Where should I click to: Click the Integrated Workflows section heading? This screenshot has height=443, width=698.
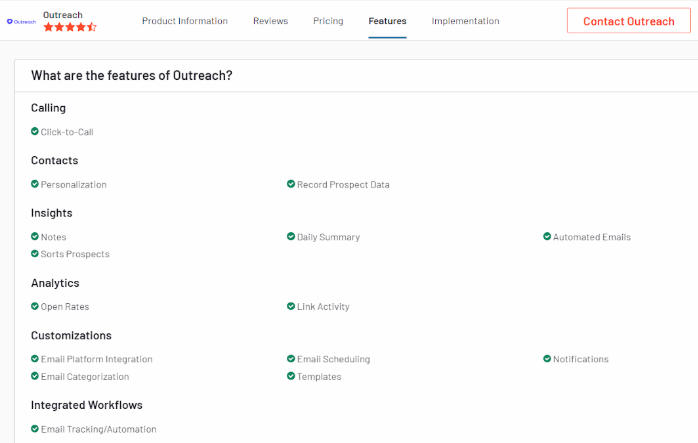pyautogui.click(x=87, y=405)
